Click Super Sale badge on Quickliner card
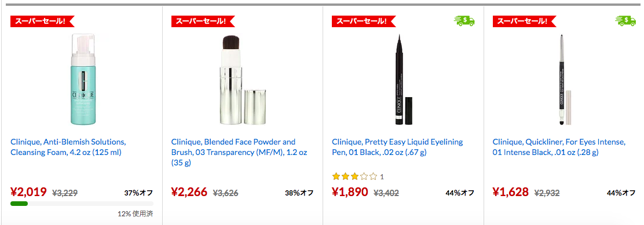 [525, 21]
